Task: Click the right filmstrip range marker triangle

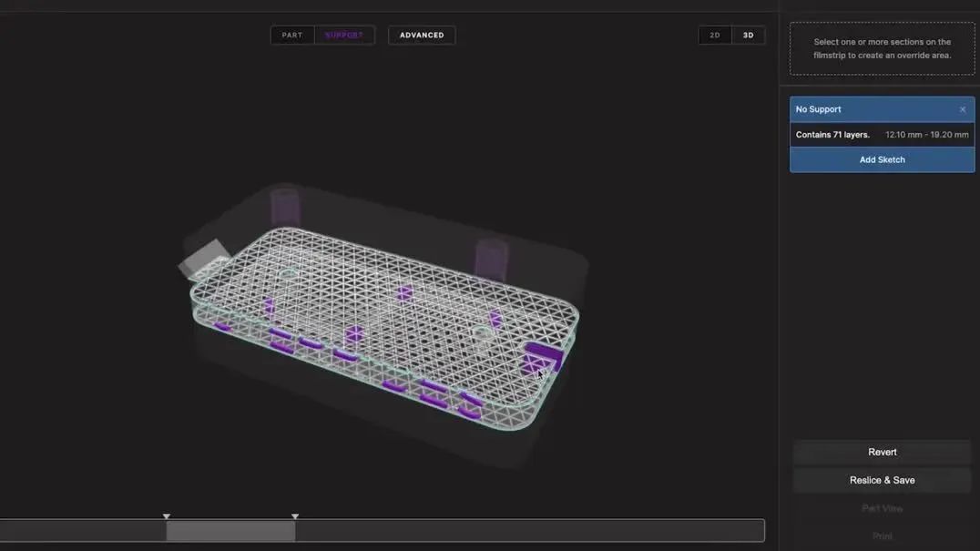Action: coord(295,516)
